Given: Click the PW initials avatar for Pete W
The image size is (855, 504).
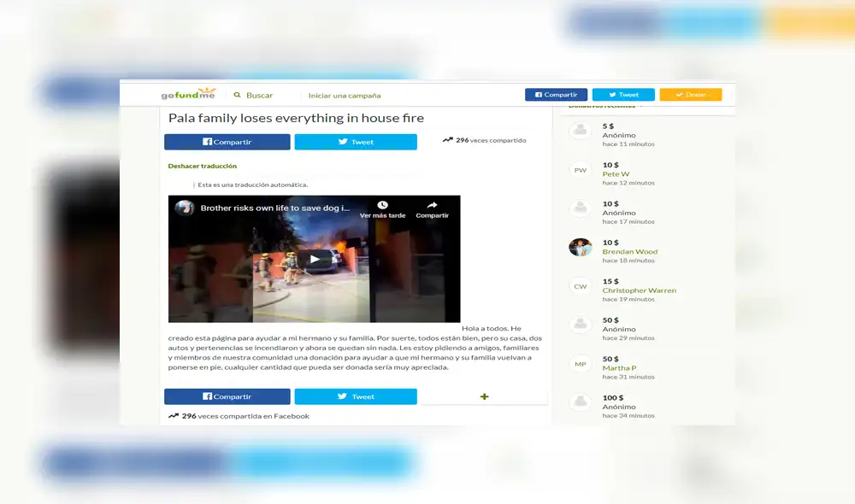Looking at the screenshot, I should pos(580,169).
